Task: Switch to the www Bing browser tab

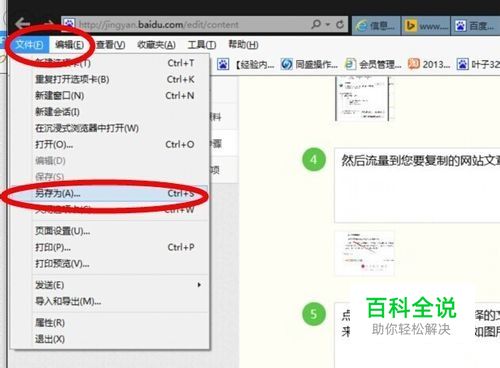Action: point(426,25)
